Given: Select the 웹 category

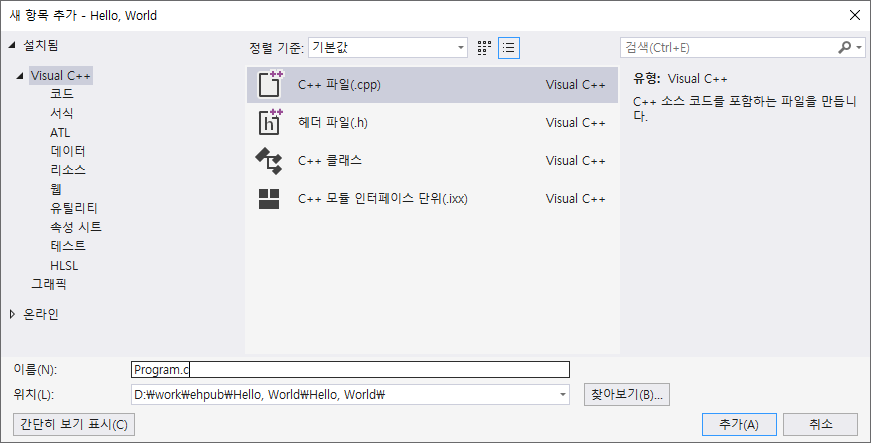Looking at the screenshot, I should pyautogui.click(x=56, y=189).
